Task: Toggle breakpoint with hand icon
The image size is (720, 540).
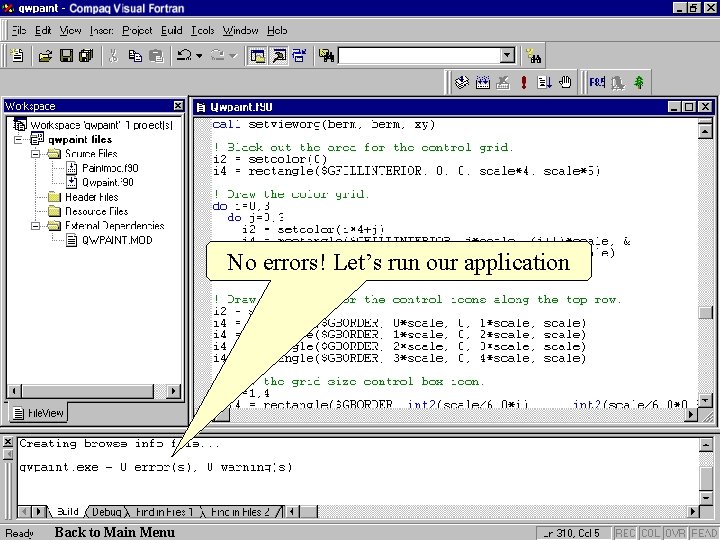Action: tap(565, 83)
